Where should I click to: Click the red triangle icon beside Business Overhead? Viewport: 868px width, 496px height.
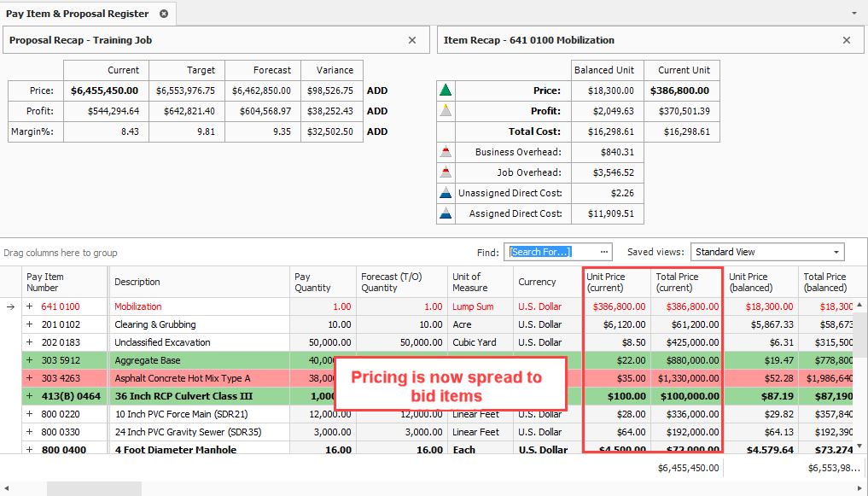pos(444,152)
